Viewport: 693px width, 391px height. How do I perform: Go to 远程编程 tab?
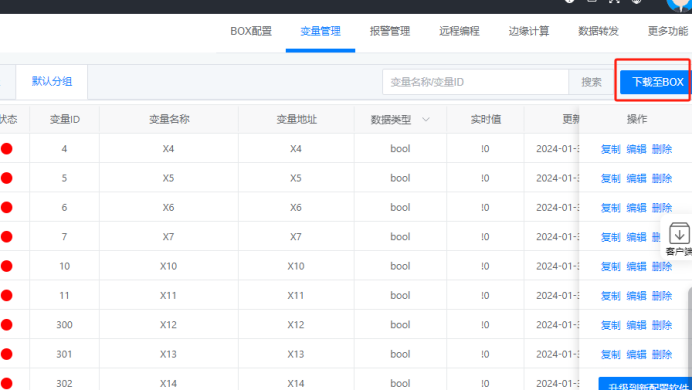click(x=459, y=31)
